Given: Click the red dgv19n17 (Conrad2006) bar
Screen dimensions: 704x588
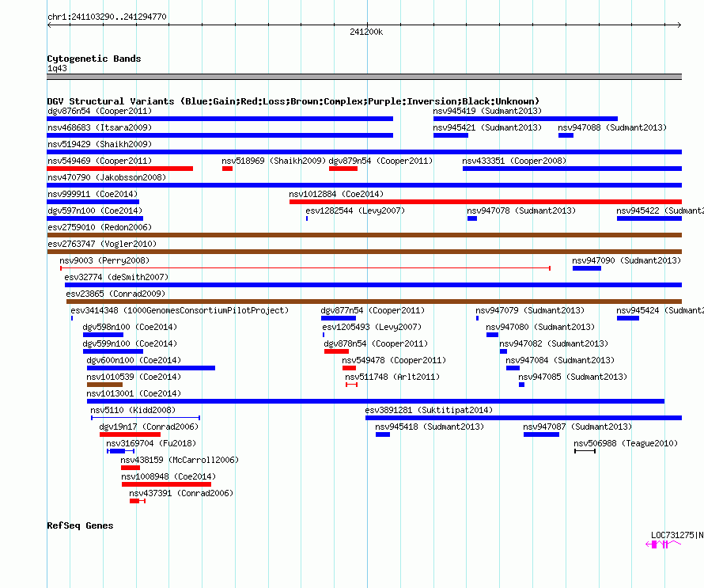Looking at the screenshot, I should 131,434.
